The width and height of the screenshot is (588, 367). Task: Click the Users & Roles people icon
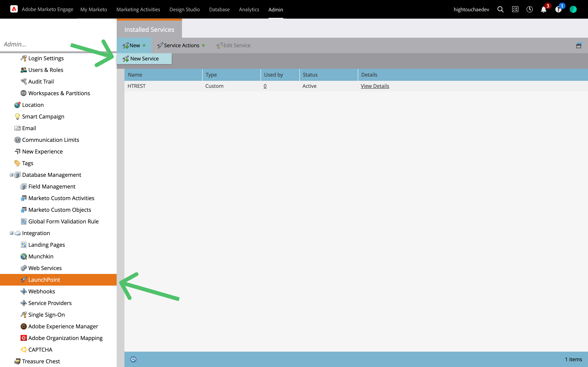point(24,70)
